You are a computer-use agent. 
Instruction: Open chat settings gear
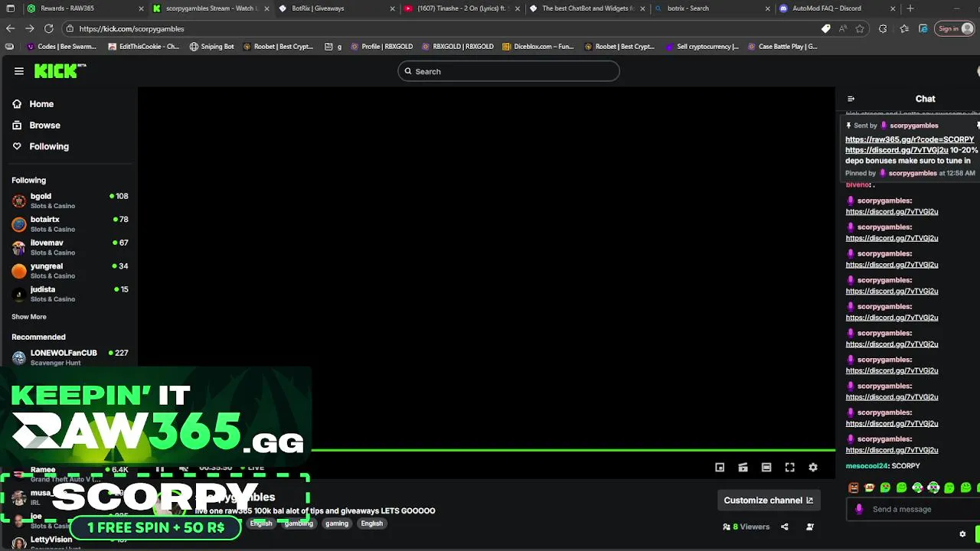[x=962, y=534]
